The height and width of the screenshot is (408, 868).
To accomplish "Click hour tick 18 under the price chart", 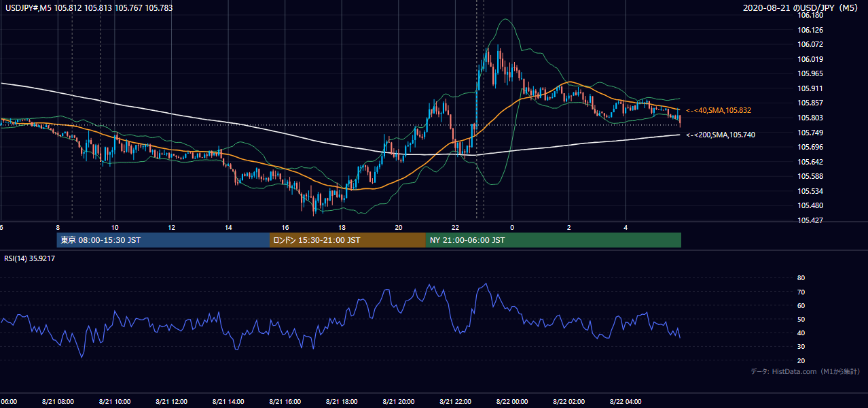I will coord(342,227).
